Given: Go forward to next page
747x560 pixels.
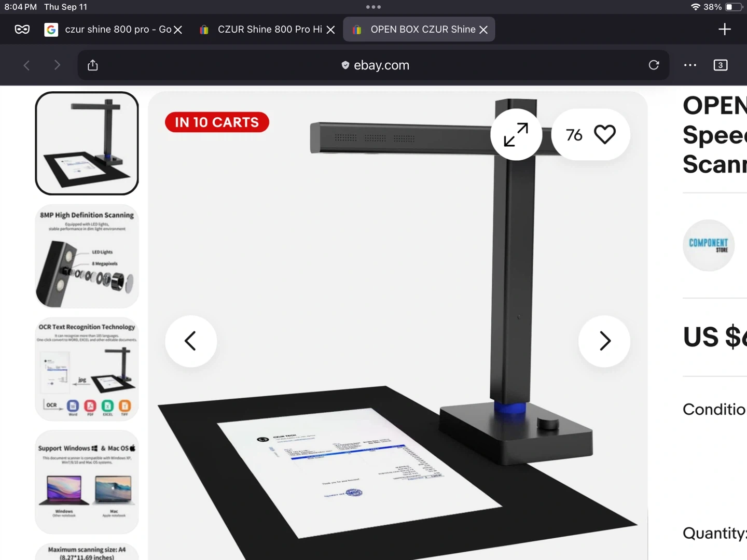Looking at the screenshot, I should 57,65.
